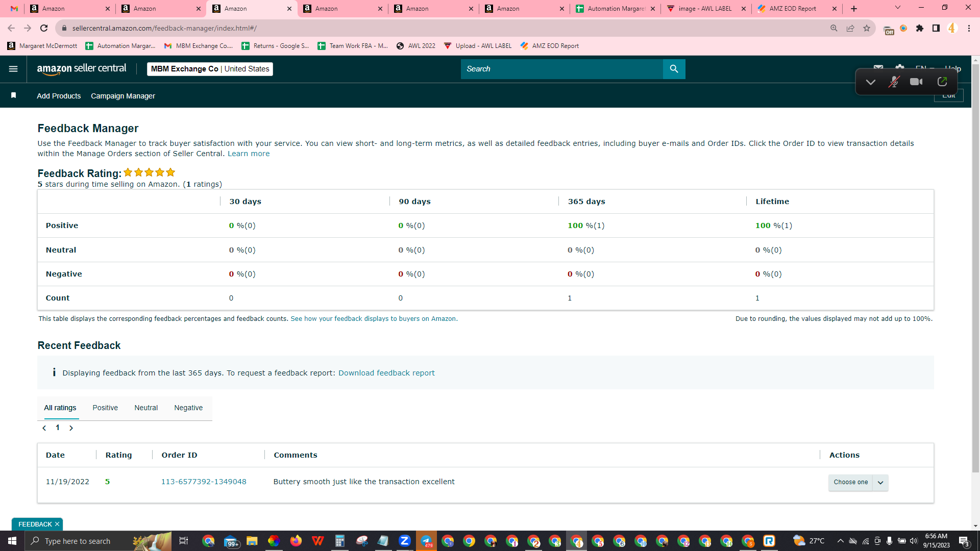Image resolution: width=980 pixels, height=551 pixels.
Task: Open the Returns - Google Sheets bookmark
Action: click(x=275, y=46)
